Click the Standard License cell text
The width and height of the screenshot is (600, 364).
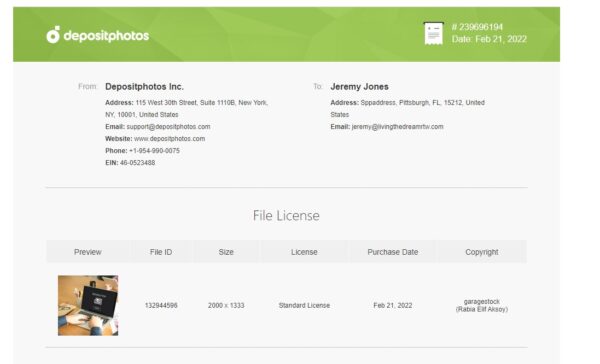point(304,305)
